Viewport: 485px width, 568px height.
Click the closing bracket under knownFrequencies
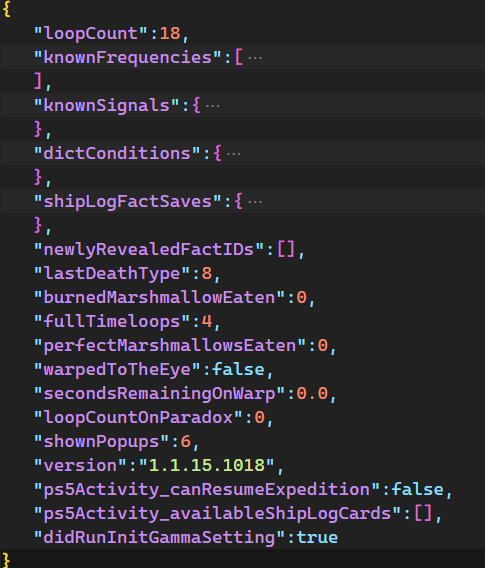point(38,82)
